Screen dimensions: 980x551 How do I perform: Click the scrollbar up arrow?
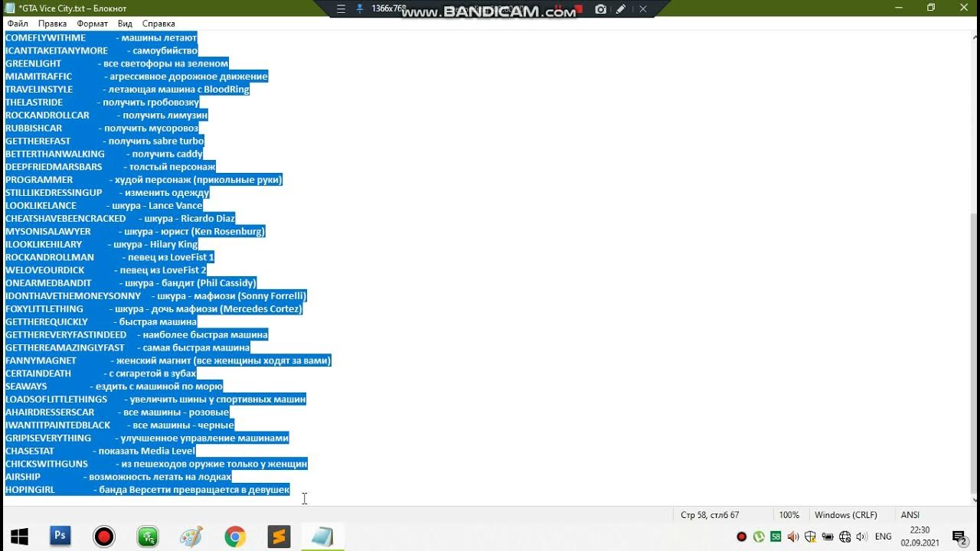coord(974,37)
